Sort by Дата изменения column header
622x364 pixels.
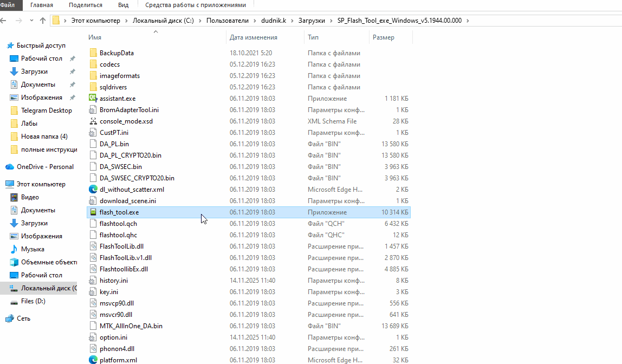click(x=253, y=37)
